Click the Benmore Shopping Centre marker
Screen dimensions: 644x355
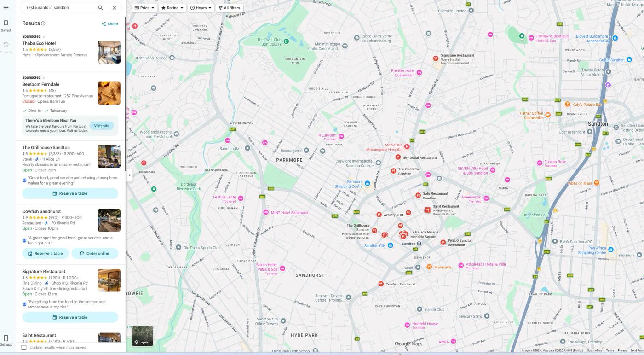[367, 184]
